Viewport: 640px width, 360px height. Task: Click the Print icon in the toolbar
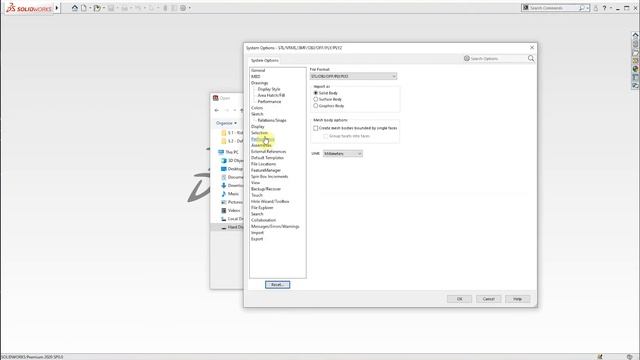click(x=124, y=8)
